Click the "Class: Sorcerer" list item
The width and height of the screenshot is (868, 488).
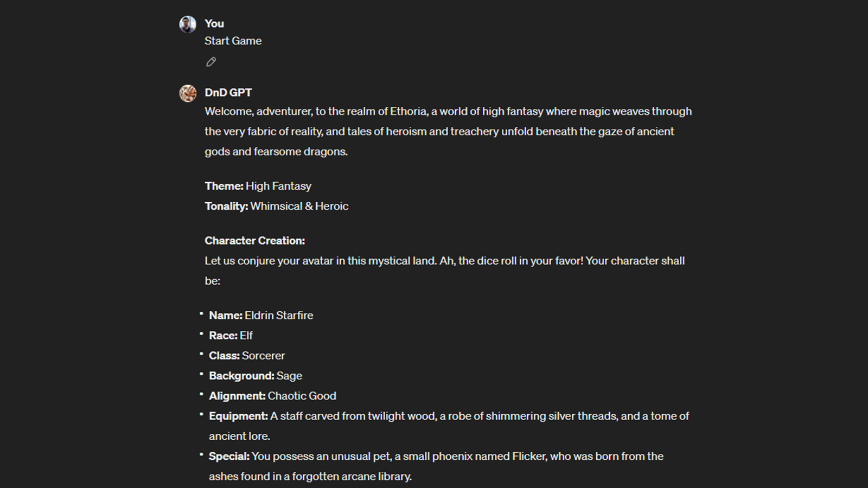[x=247, y=355]
